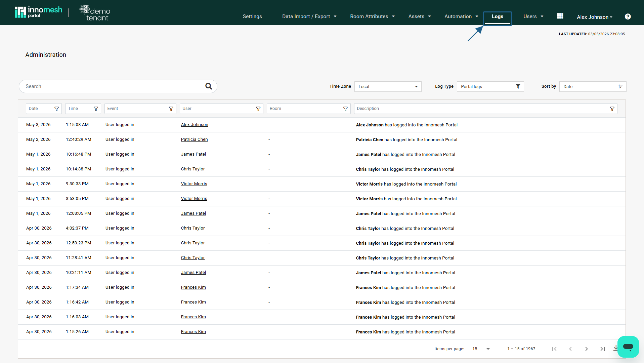
Task: Open the Patricia Chen user link
Action: tap(194, 139)
